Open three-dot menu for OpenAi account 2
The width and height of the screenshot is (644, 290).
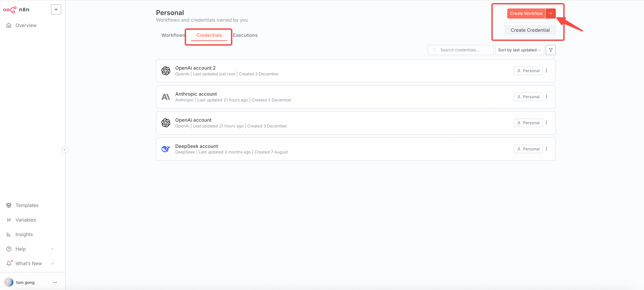pyautogui.click(x=546, y=71)
